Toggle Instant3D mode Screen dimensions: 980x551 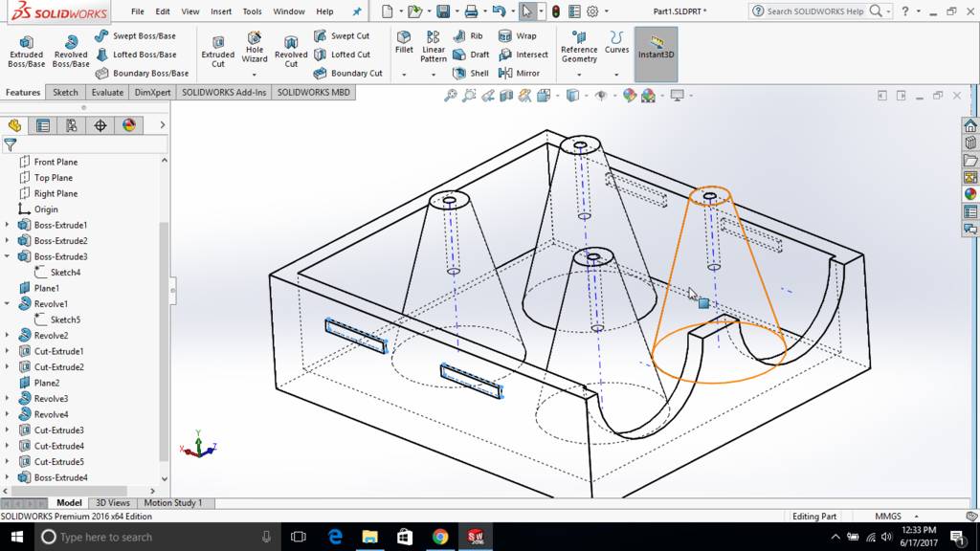coord(656,55)
